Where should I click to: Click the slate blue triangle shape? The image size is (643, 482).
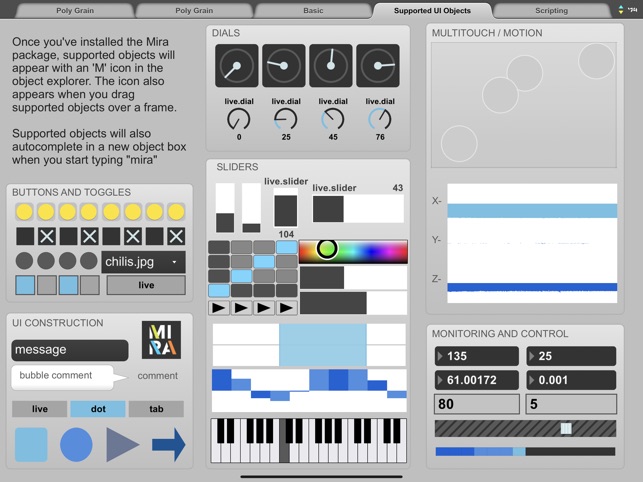point(122,445)
